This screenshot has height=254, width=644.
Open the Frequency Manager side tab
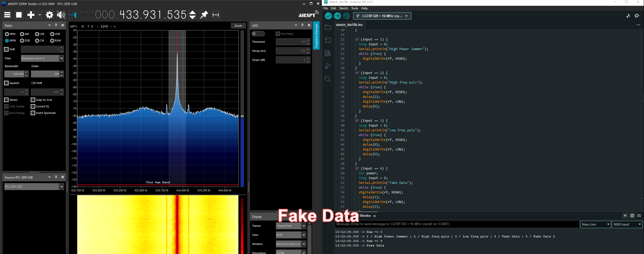(x=316, y=35)
